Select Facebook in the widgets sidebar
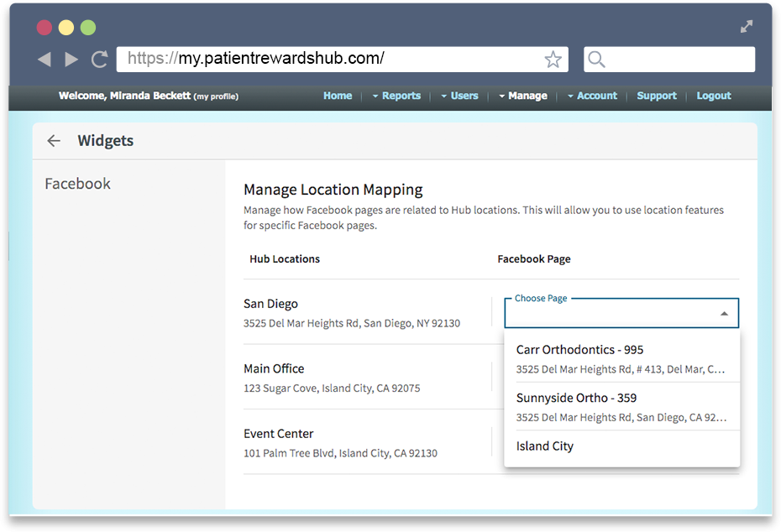This screenshot has height=532, width=781. tap(78, 184)
